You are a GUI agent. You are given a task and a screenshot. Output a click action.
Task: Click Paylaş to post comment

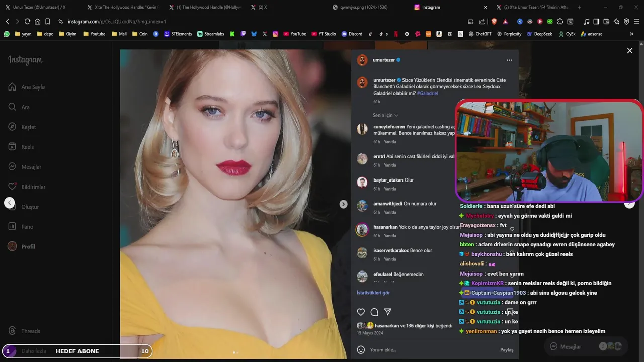click(507, 350)
